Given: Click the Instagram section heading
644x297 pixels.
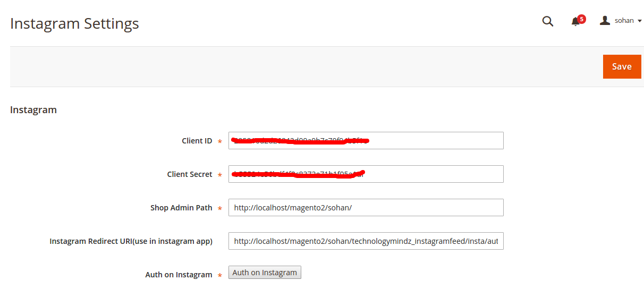Looking at the screenshot, I should (x=33, y=110).
